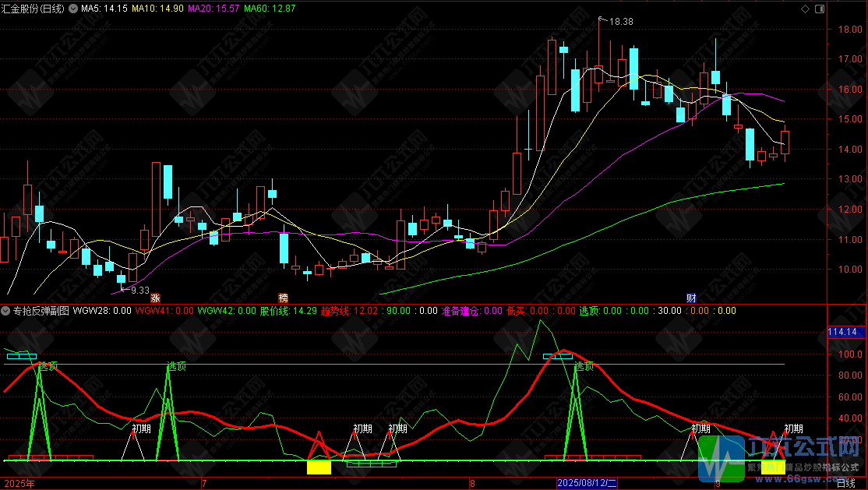The height and width of the screenshot is (490, 868).
Task: Click the blue 财 marker on the time axis
Action: 691,298
